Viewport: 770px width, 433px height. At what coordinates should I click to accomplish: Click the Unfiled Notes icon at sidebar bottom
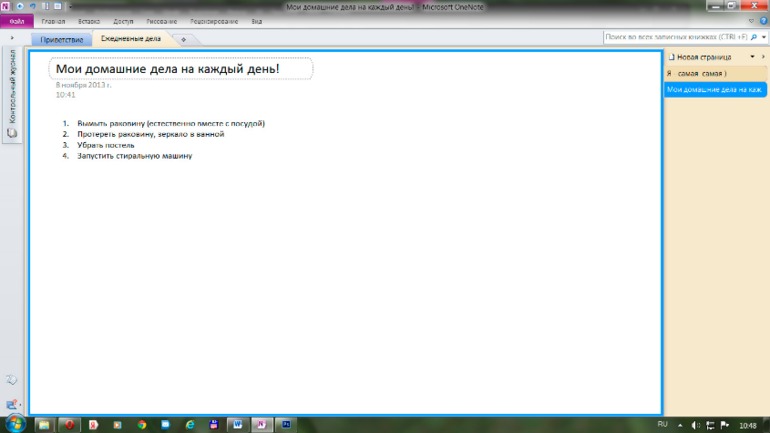click(12, 403)
